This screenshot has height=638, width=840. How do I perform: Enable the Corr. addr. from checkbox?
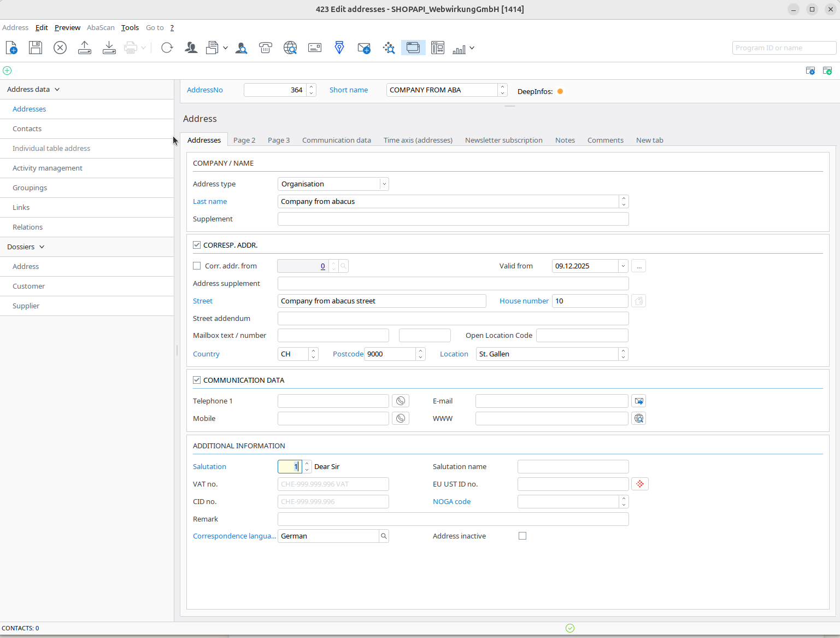[197, 266]
